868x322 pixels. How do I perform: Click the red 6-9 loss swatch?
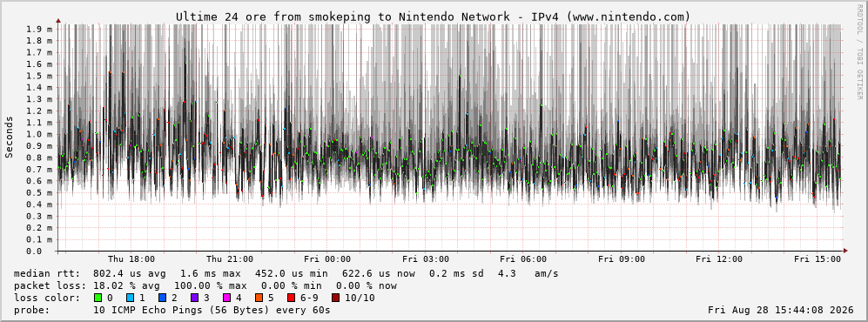pyautogui.click(x=291, y=298)
